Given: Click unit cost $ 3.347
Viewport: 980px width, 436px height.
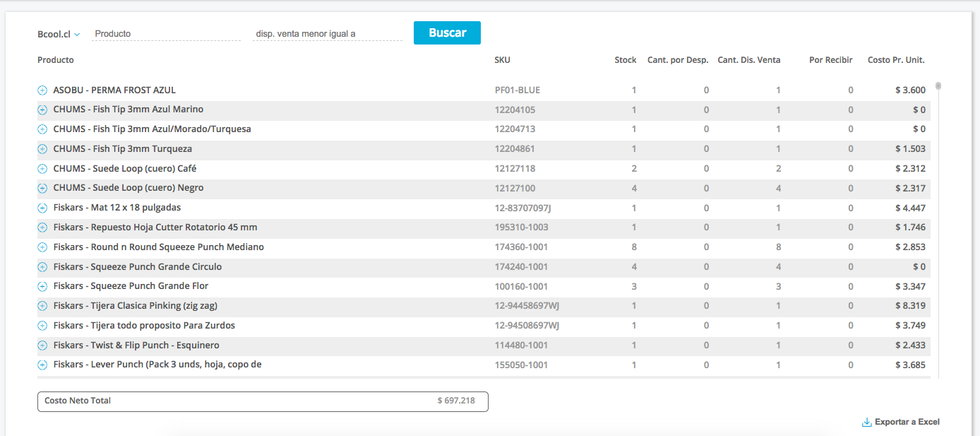Looking at the screenshot, I should [x=910, y=287].
